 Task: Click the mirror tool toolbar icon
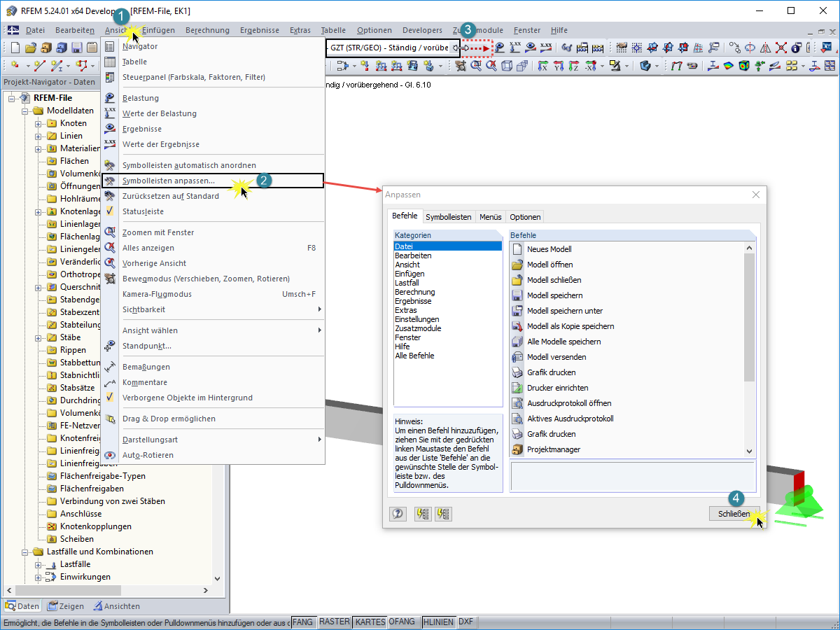pos(766,48)
